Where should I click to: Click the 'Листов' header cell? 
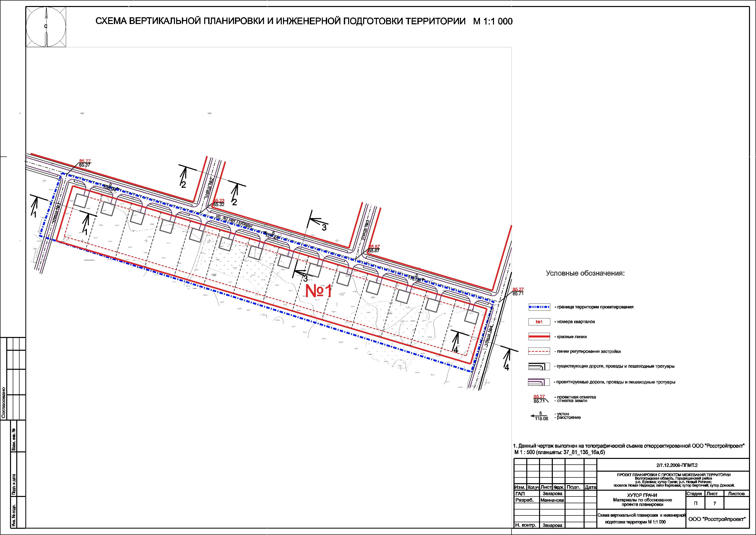click(736, 493)
